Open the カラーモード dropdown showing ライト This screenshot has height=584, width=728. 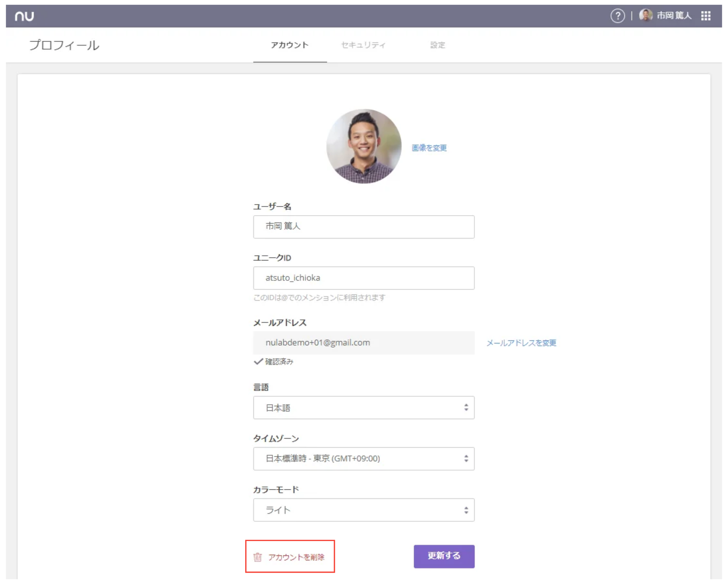click(x=364, y=510)
